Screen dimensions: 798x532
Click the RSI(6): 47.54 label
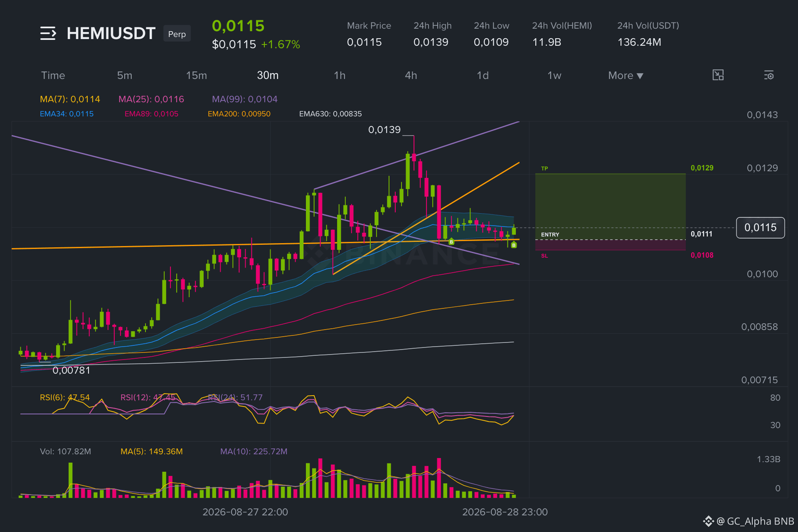pos(65,397)
